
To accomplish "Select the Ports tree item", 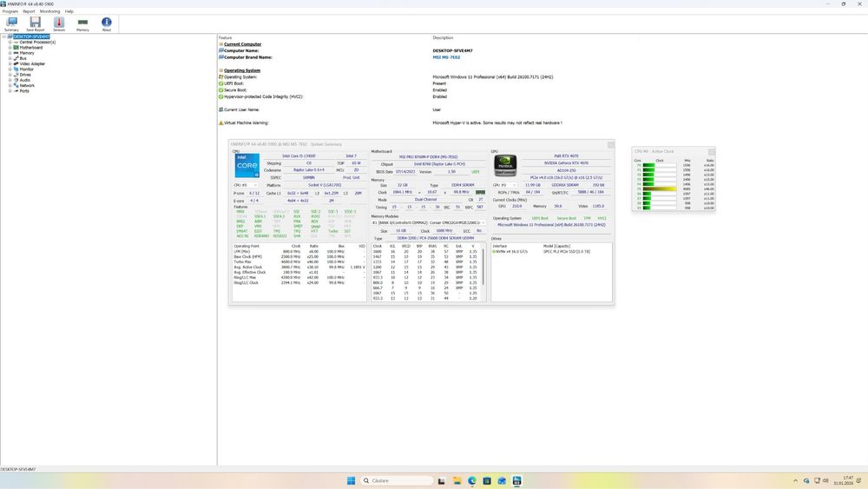I will tap(24, 91).
